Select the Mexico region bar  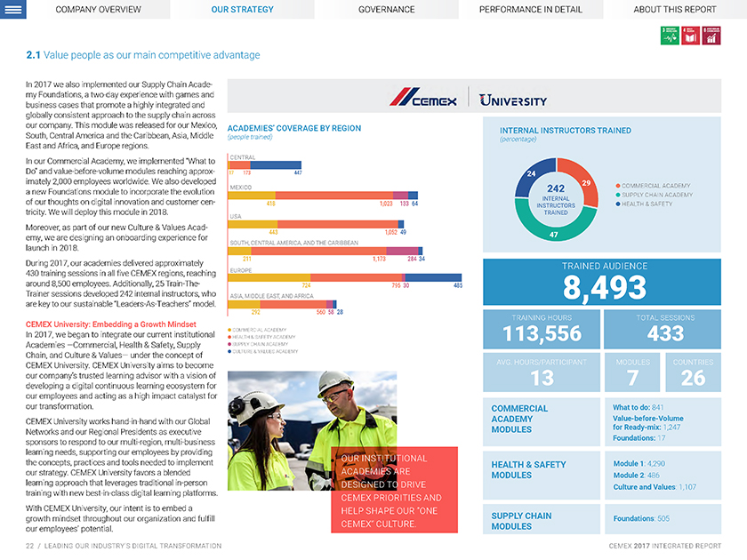(x=323, y=196)
